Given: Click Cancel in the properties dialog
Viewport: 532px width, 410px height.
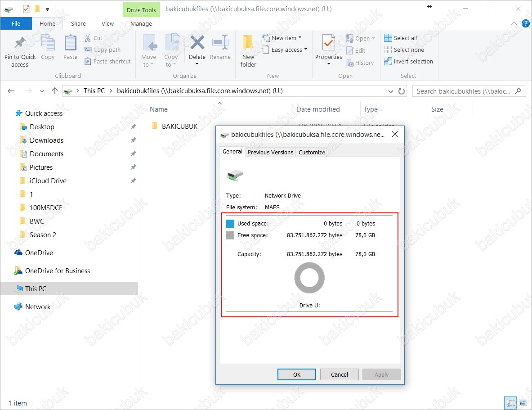Looking at the screenshot, I should pyautogui.click(x=339, y=374).
